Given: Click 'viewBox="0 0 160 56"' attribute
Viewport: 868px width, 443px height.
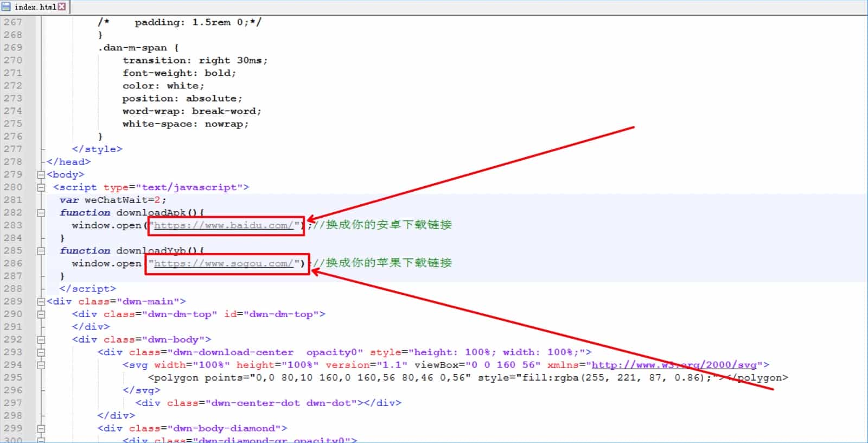Looking at the screenshot, I should tap(477, 365).
